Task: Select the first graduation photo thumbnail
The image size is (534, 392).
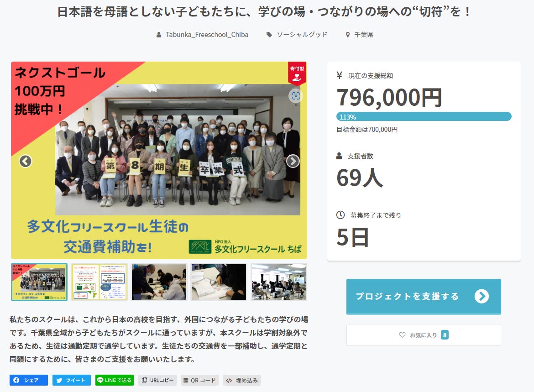Action: pyautogui.click(x=39, y=282)
